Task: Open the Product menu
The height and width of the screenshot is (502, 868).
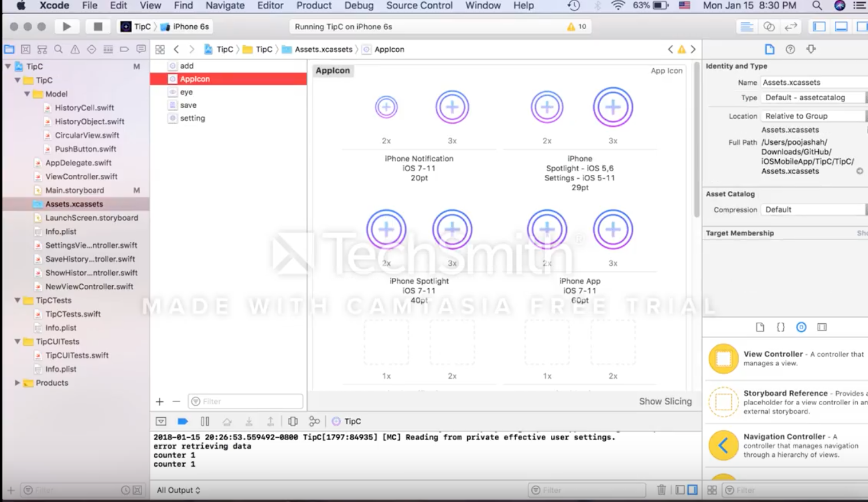Action: (x=314, y=6)
